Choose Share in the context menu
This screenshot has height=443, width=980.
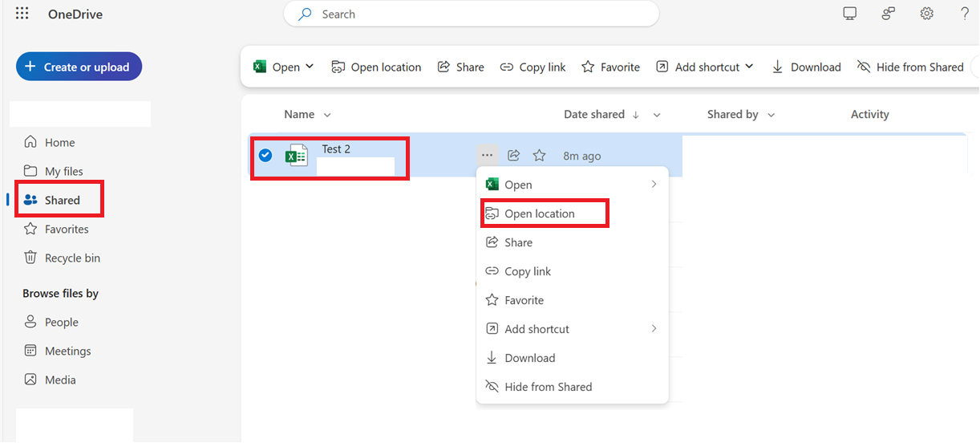point(573,242)
